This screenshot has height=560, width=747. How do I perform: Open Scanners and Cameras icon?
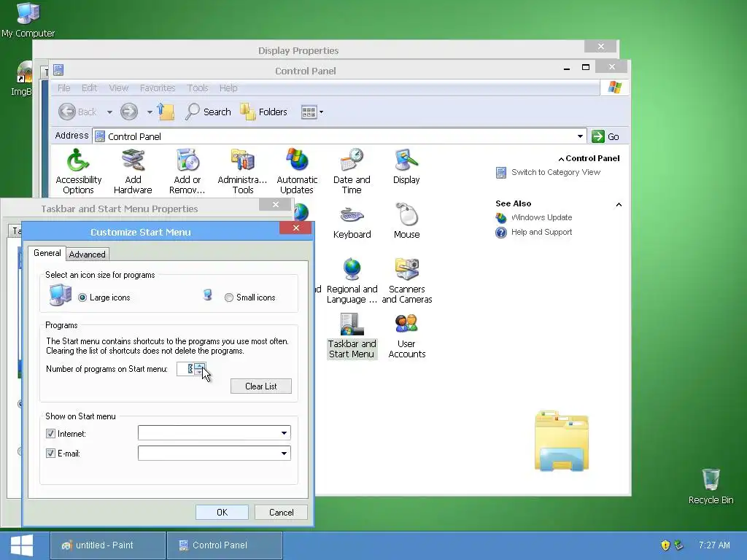pyautogui.click(x=407, y=281)
